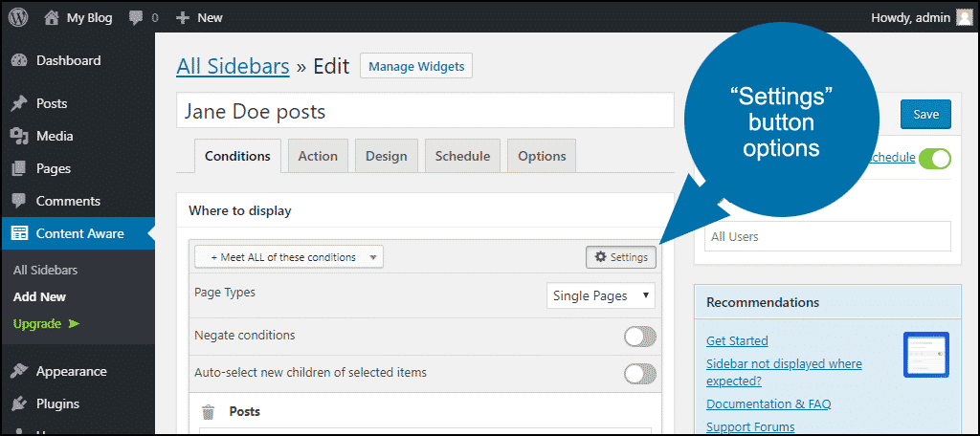Screen dimensions: 980x436
Task: Open All Sidebars submenu item
Action: [45, 271]
